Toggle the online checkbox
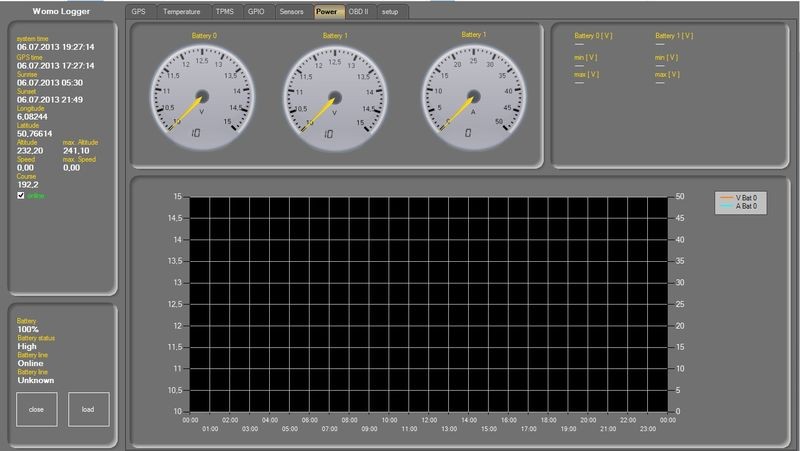The width and height of the screenshot is (800, 451). tap(21, 196)
